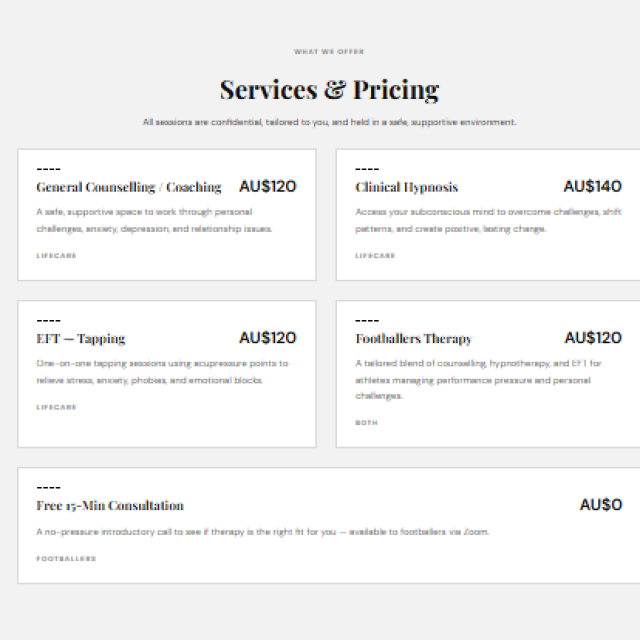Open the Clinical Hypnosis service title
Viewport: 640px width, 640px height.
click(406, 187)
